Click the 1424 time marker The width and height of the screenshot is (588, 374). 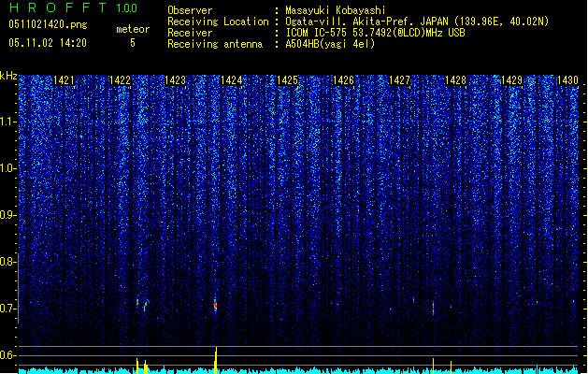tap(232, 80)
